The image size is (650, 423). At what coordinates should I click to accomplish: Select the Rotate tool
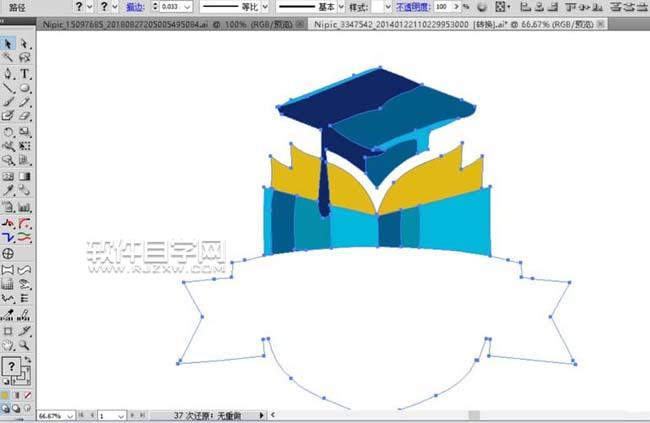(x=7, y=132)
